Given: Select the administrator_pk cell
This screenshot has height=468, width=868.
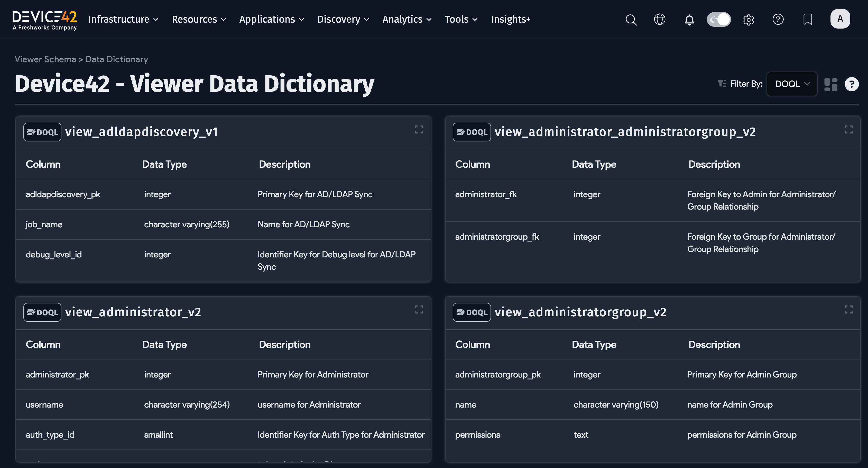Looking at the screenshot, I should [57, 375].
